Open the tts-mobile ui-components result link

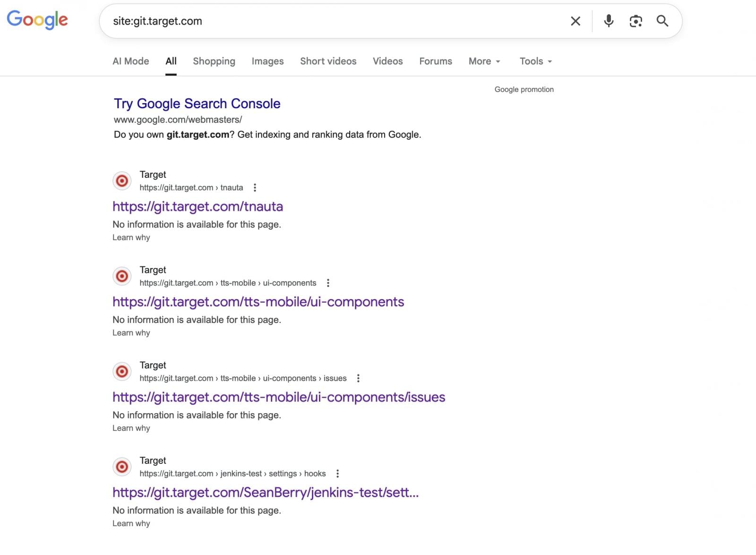(258, 302)
